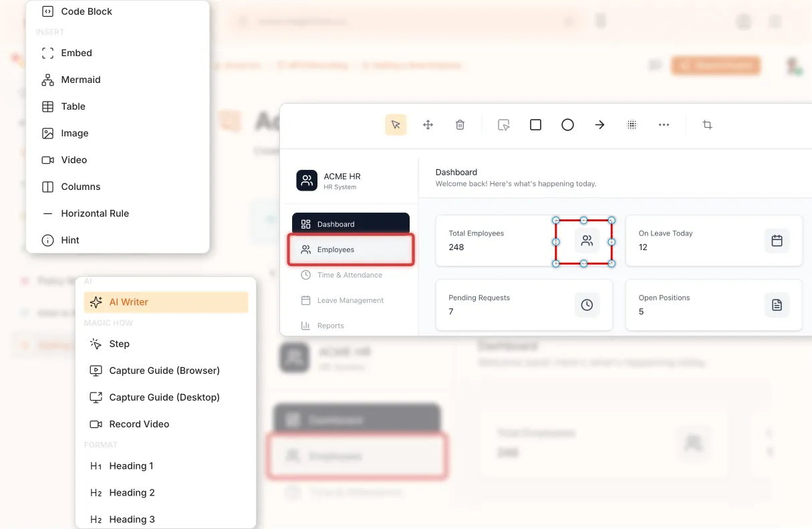Select the pixelate blur tool
The width and height of the screenshot is (812, 529).
(x=632, y=124)
